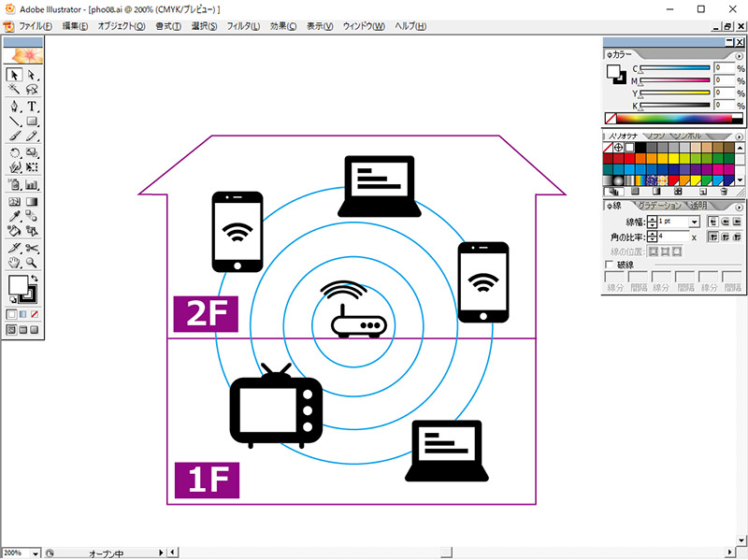Select the Pen tool

14,106
